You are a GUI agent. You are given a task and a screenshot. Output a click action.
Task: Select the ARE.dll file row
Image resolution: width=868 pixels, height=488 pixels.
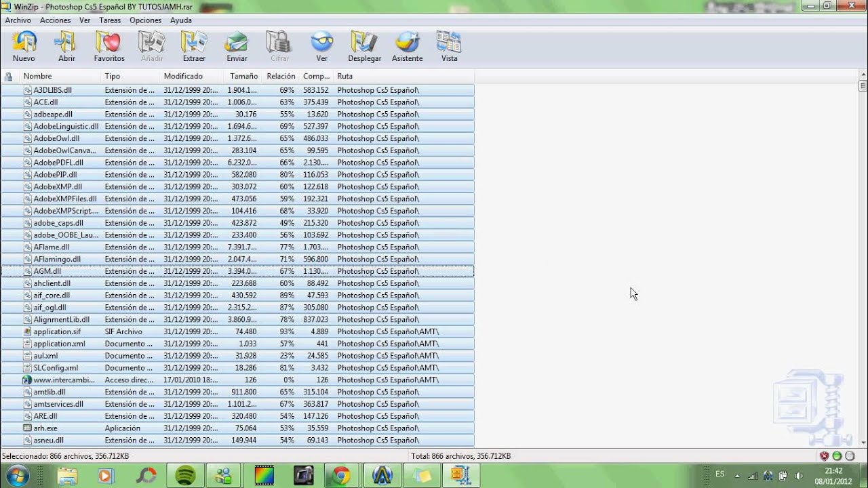237,416
